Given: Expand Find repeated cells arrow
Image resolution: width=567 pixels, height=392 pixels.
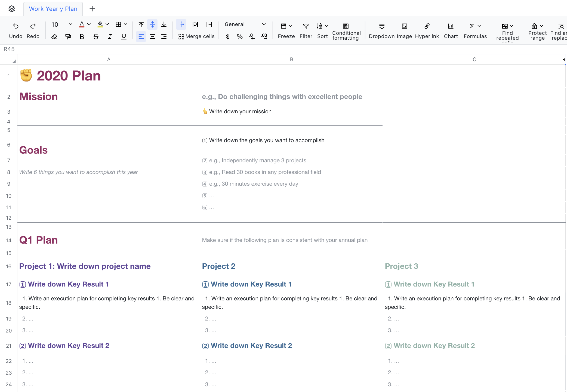Looking at the screenshot, I should [512, 26].
